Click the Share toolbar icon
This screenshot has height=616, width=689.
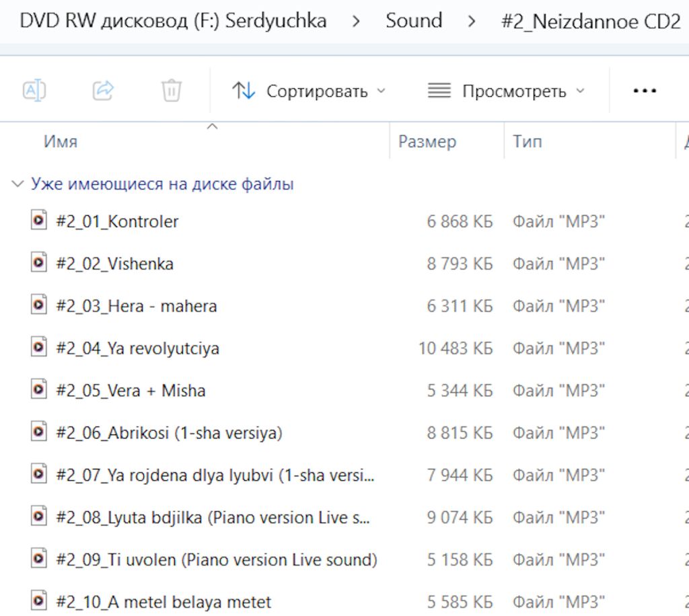coord(103,90)
